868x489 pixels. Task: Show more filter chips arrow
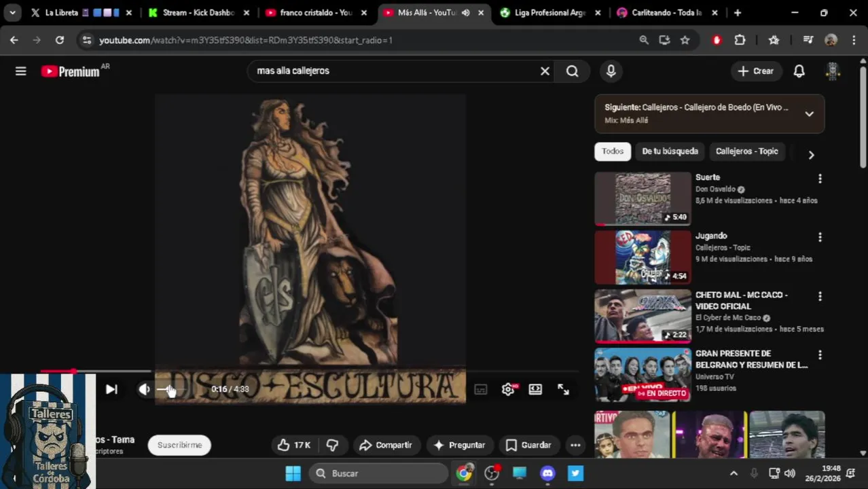(x=811, y=155)
